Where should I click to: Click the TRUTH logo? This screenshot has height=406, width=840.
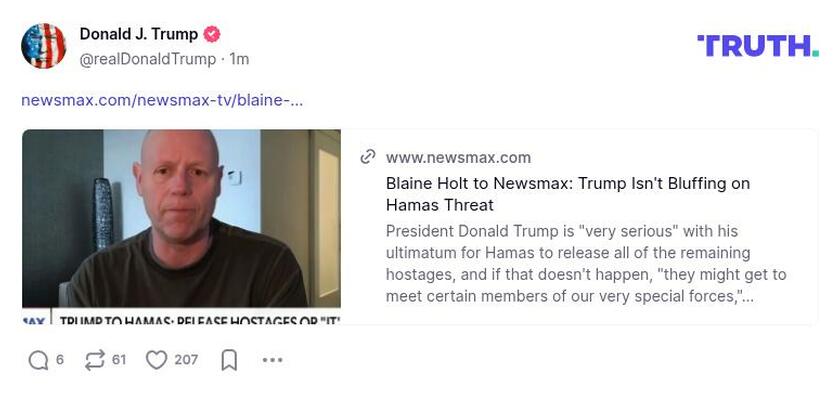click(758, 46)
